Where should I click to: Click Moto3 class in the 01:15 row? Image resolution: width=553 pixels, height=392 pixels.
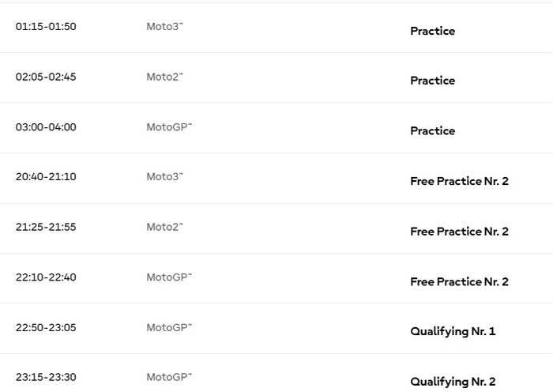(164, 26)
